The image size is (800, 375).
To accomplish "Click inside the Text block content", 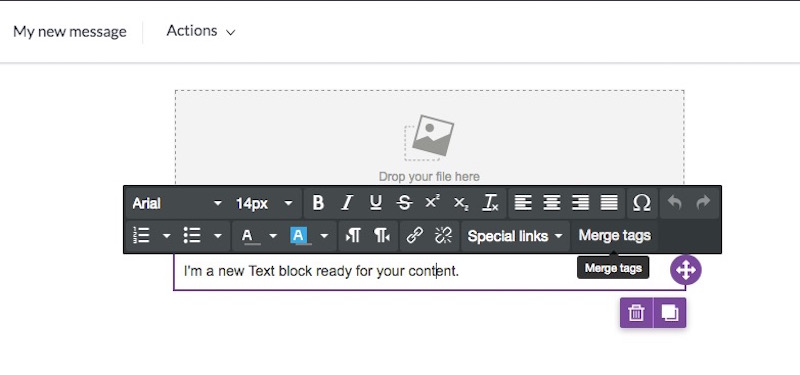I will pyautogui.click(x=321, y=271).
